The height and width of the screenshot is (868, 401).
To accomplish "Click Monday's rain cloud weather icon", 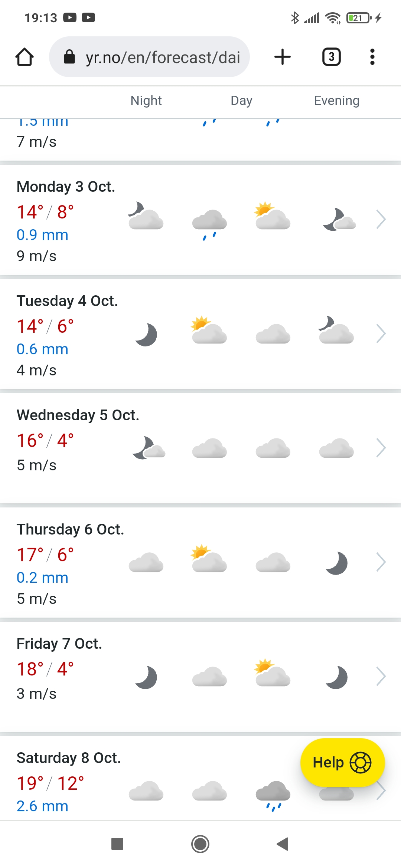I will [x=209, y=223].
